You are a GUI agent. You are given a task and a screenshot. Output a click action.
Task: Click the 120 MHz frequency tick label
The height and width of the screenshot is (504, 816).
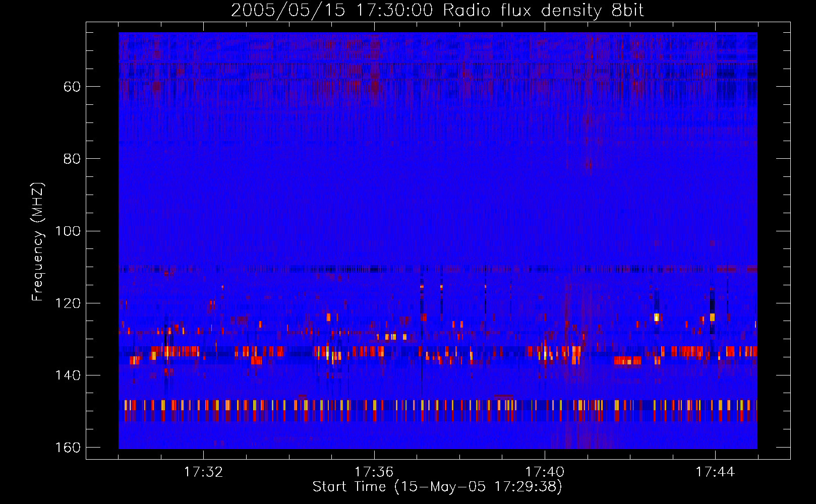tap(68, 303)
